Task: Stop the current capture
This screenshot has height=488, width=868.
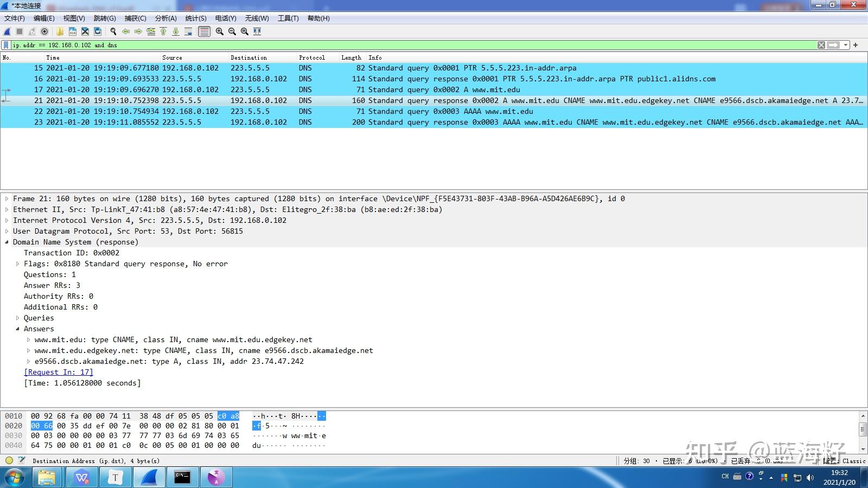Action: [19, 31]
